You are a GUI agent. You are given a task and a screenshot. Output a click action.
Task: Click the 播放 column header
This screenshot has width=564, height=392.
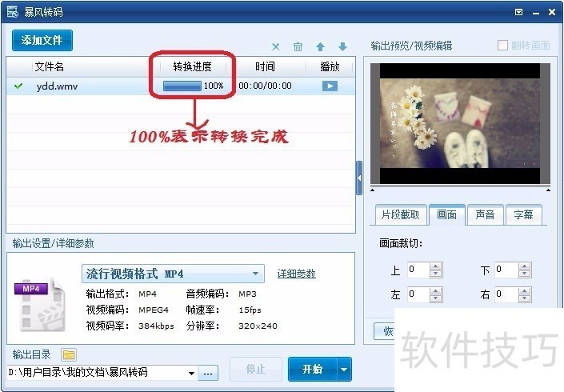pyautogui.click(x=330, y=66)
